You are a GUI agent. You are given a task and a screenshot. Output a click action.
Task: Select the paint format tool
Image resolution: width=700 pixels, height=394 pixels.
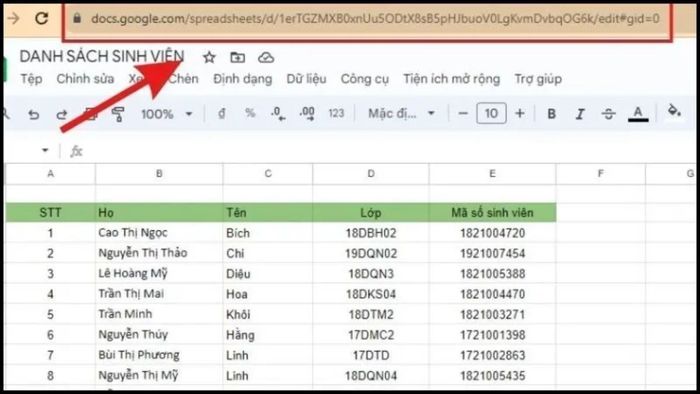click(118, 114)
